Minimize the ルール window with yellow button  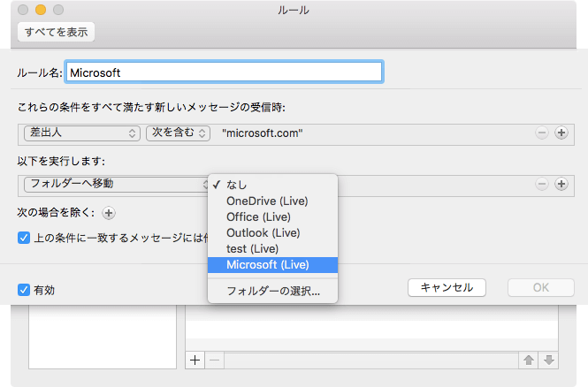pyautogui.click(x=41, y=10)
